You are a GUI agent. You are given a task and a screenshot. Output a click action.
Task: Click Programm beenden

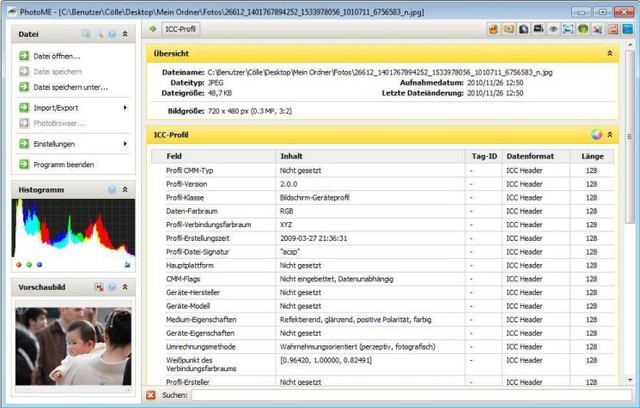63,164
